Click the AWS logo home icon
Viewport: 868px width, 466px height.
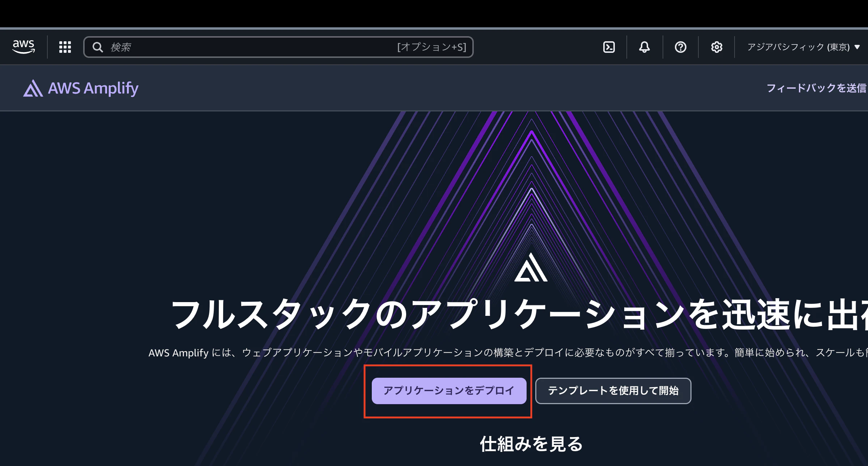tap(24, 47)
